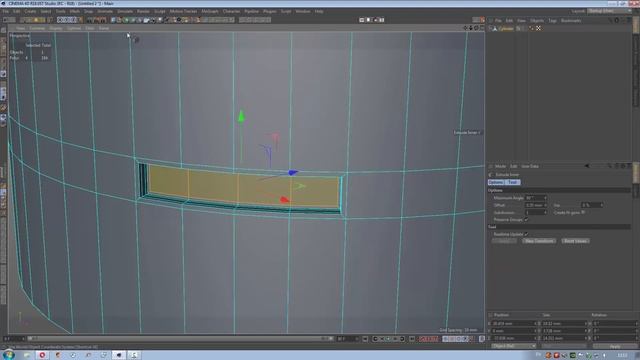Click the toggle active view icon
The image size is (640, 360).
point(482,28)
